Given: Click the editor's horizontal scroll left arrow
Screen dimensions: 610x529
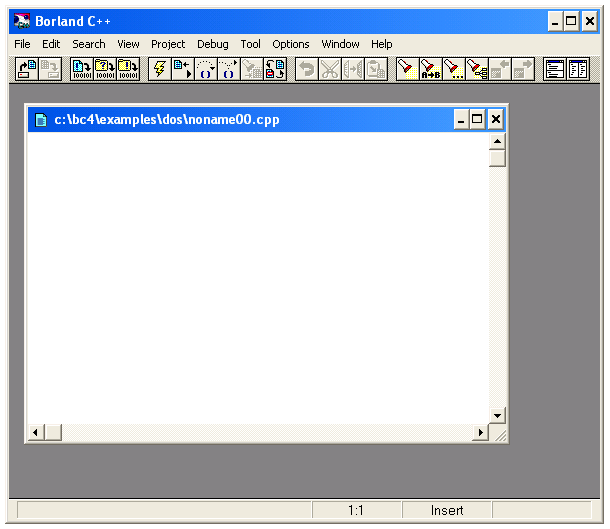Looking at the screenshot, I should (36, 433).
